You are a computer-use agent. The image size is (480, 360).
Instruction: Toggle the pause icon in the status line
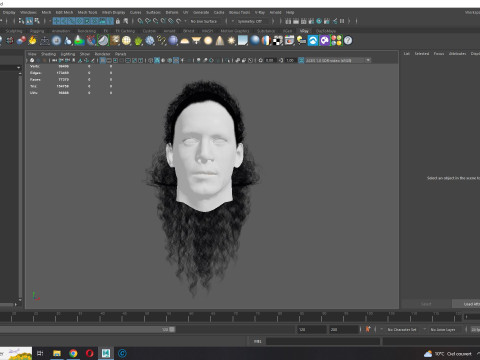pos(342,21)
